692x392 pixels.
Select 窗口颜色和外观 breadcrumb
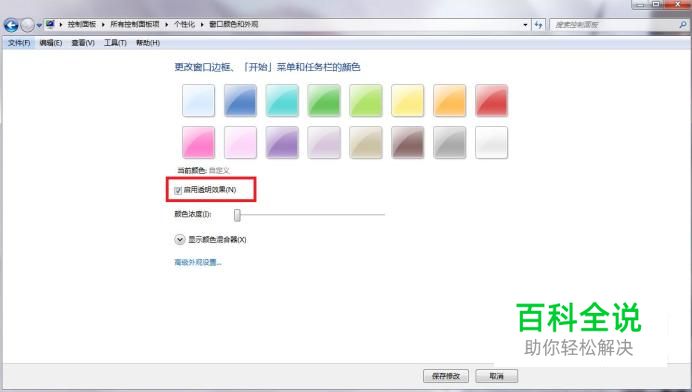(233, 24)
